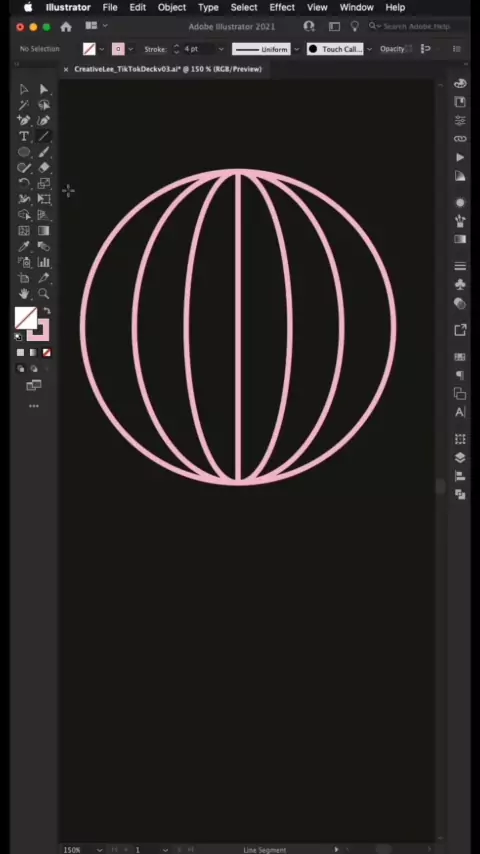Choose the Zoom tool magnifier
Image resolution: width=480 pixels, height=854 pixels.
(x=44, y=294)
